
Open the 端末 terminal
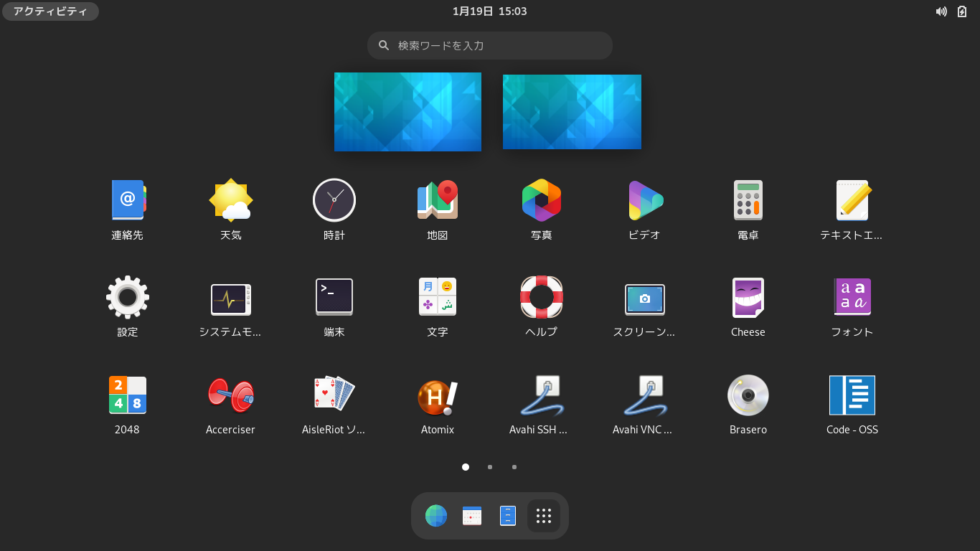334,297
